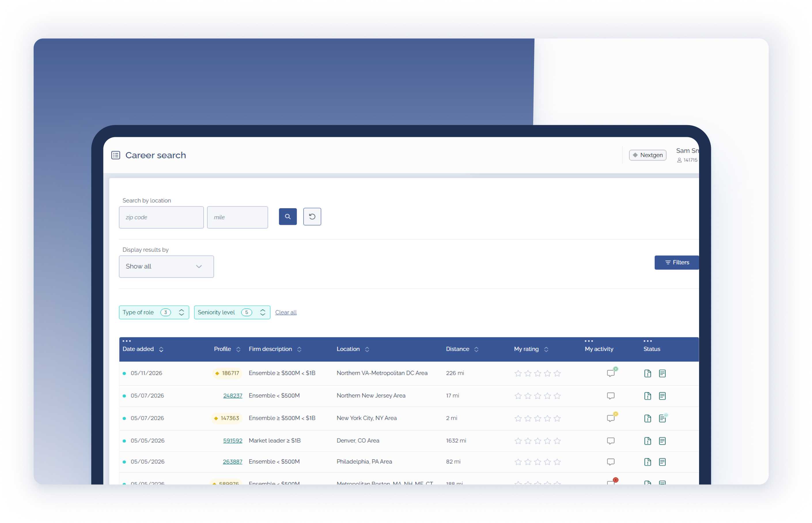This screenshot has width=812, height=523.
Task: Click info document icon in 186717 row
Action: click(648, 374)
